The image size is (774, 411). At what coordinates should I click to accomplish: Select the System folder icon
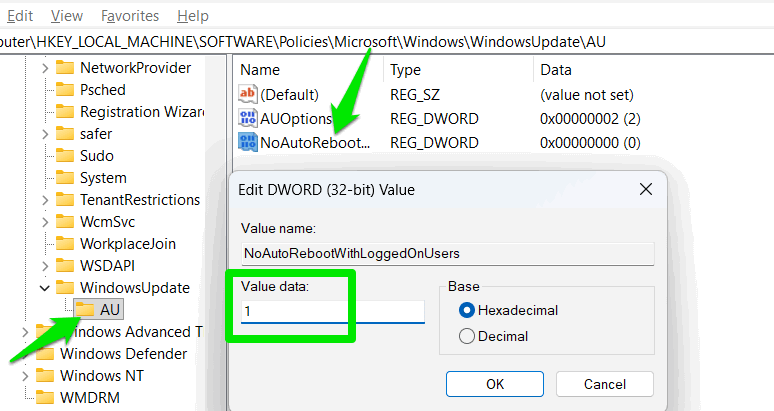(x=65, y=178)
